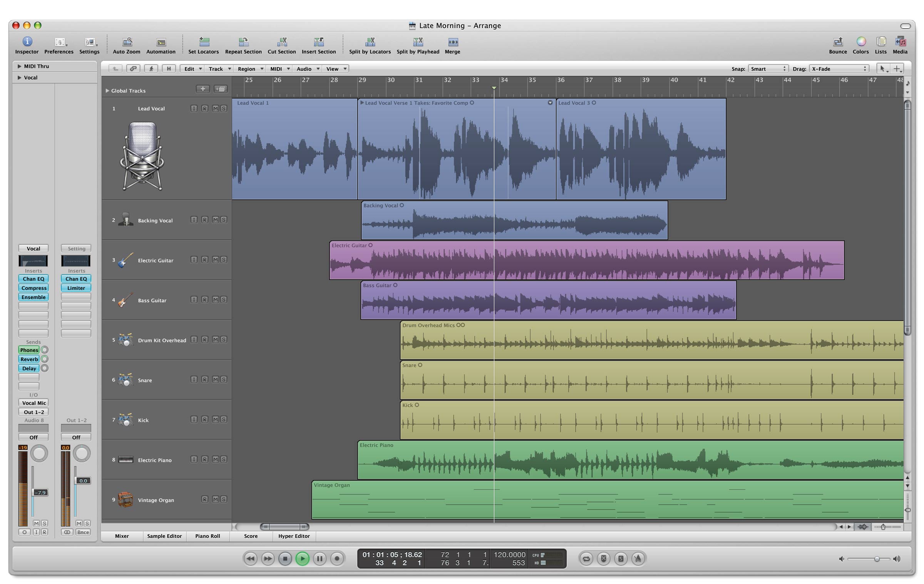This screenshot has height=584, width=924.
Task: Click Split by Playhead icon
Action: coord(418,42)
